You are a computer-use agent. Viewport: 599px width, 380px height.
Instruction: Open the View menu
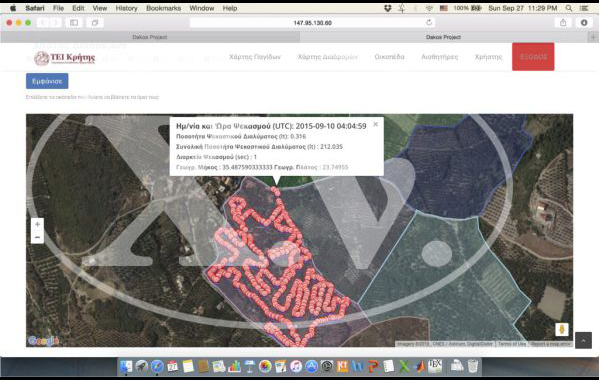[99, 8]
